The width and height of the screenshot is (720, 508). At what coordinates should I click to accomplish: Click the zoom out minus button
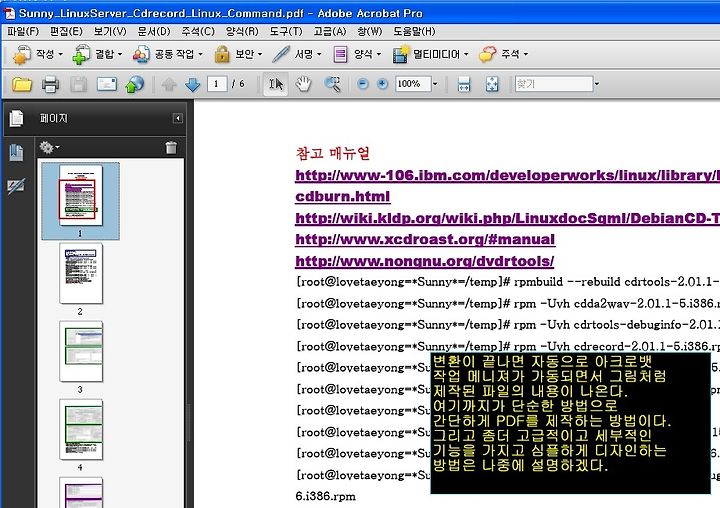(x=363, y=84)
